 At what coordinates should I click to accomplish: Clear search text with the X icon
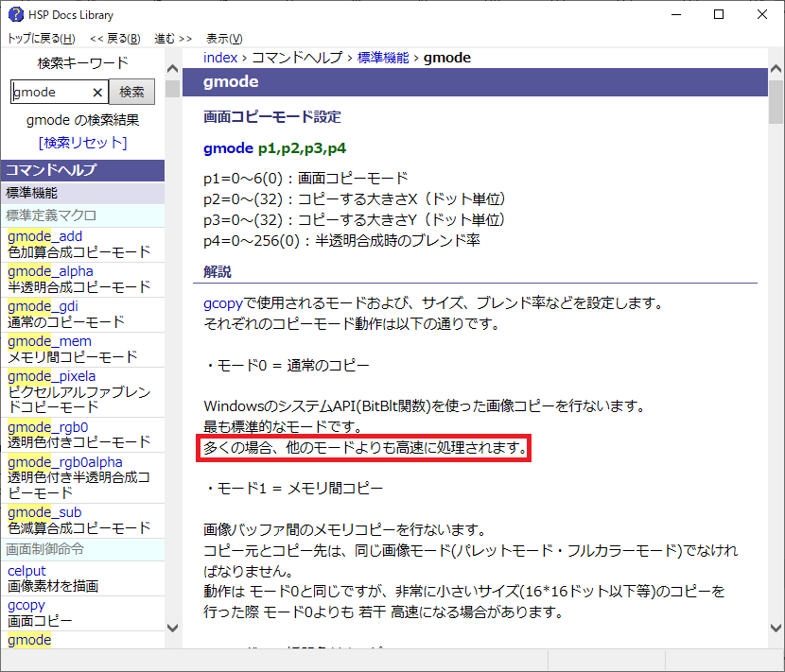[x=96, y=92]
